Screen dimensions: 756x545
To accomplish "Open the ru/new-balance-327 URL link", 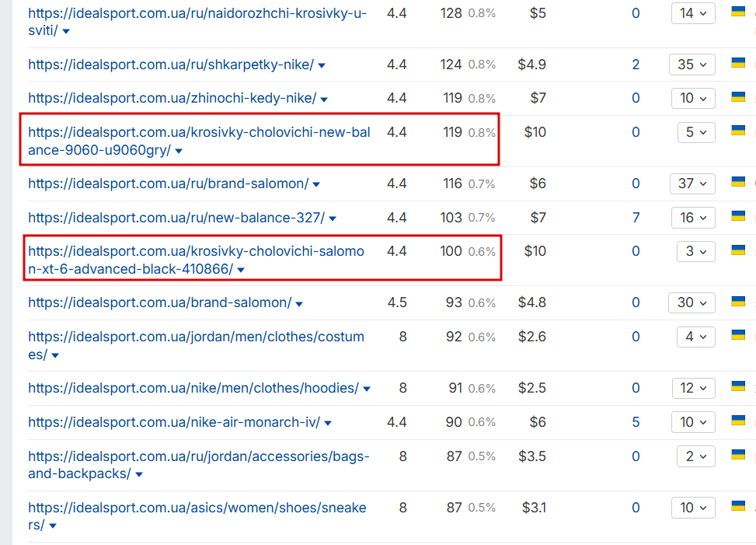I will point(176,218).
